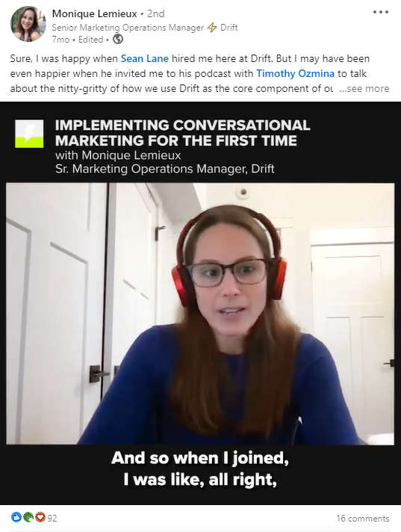Click the 7mo Edited timestamp
Screen dimensions: 401x532
coord(77,40)
